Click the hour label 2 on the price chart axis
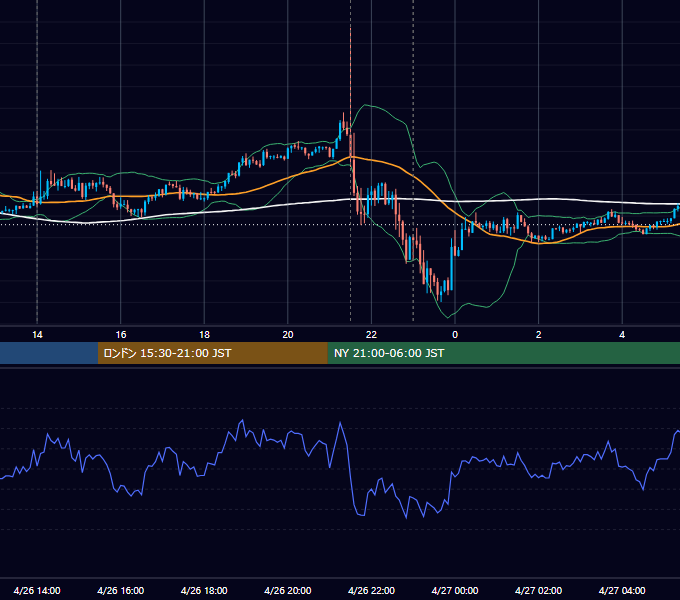Screen dimensions: 680x600 coord(539,335)
